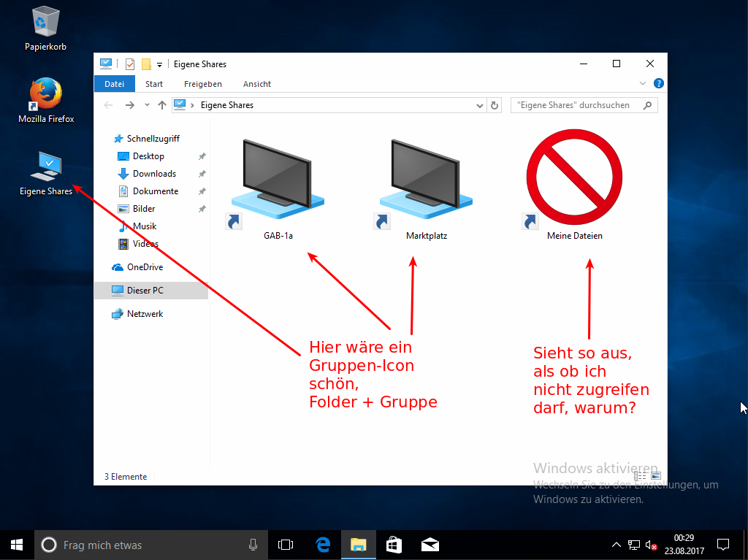Open the Explorer help question mark icon
Viewport: 748px width, 560px height.
coord(658,84)
